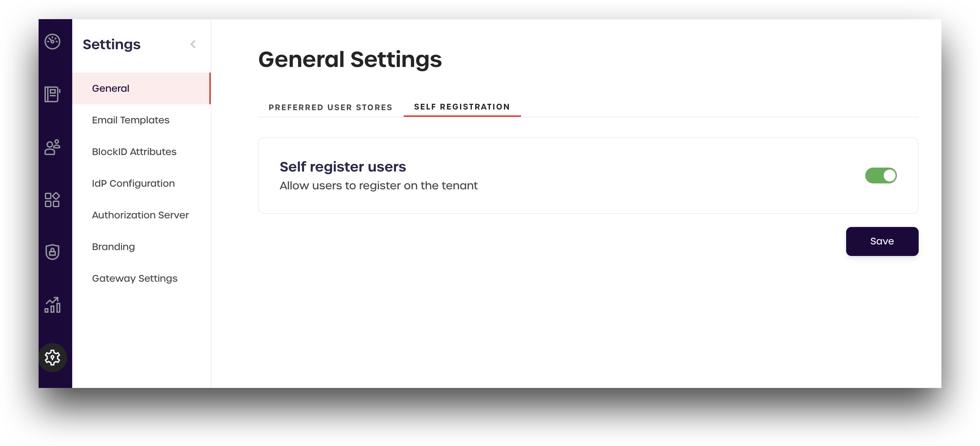Click the settings gear icon
This screenshot has height=446, width=980.
[x=52, y=357]
